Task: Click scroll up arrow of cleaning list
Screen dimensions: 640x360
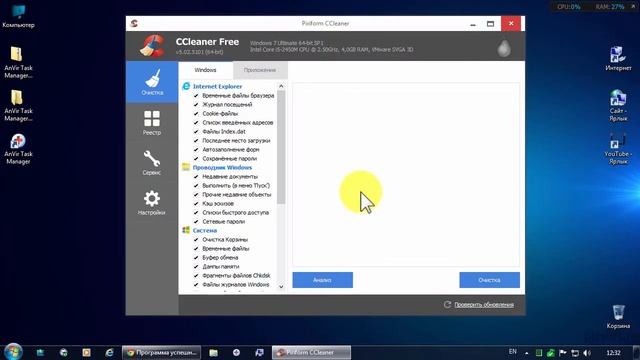Action: (x=281, y=86)
